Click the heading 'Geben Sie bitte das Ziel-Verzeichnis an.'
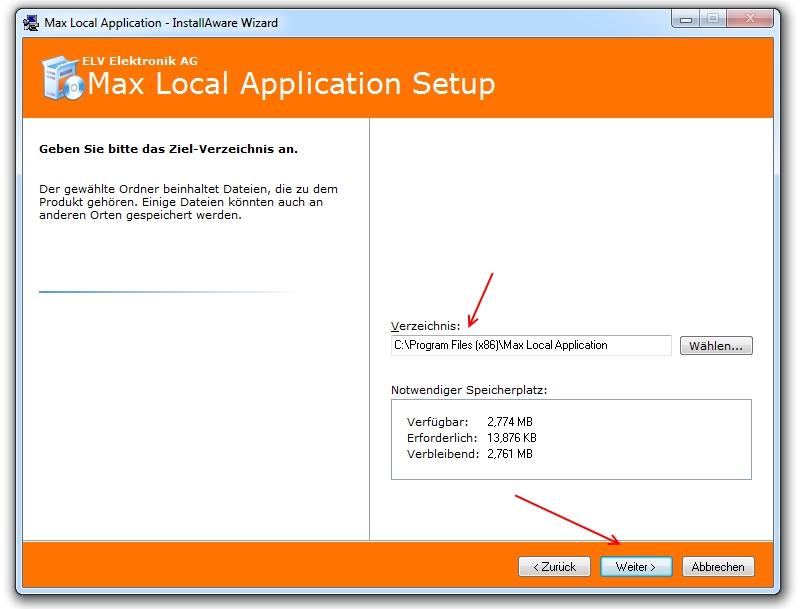 169,149
